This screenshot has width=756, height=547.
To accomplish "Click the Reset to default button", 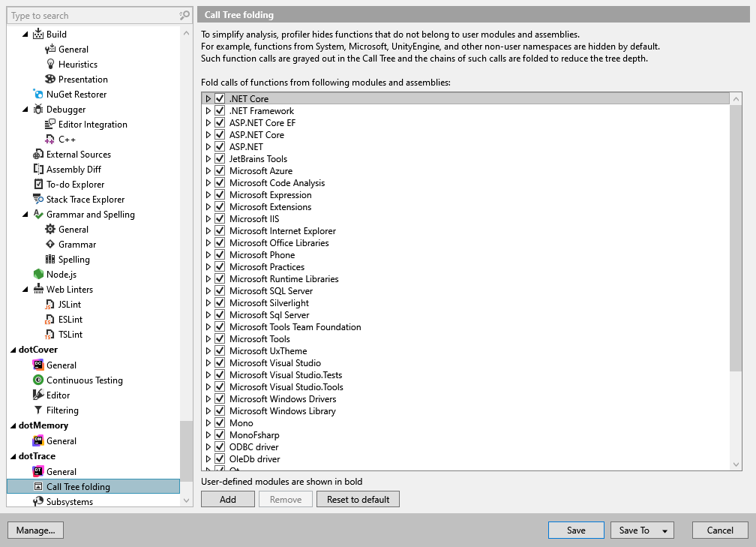I will (x=358, y=499).
